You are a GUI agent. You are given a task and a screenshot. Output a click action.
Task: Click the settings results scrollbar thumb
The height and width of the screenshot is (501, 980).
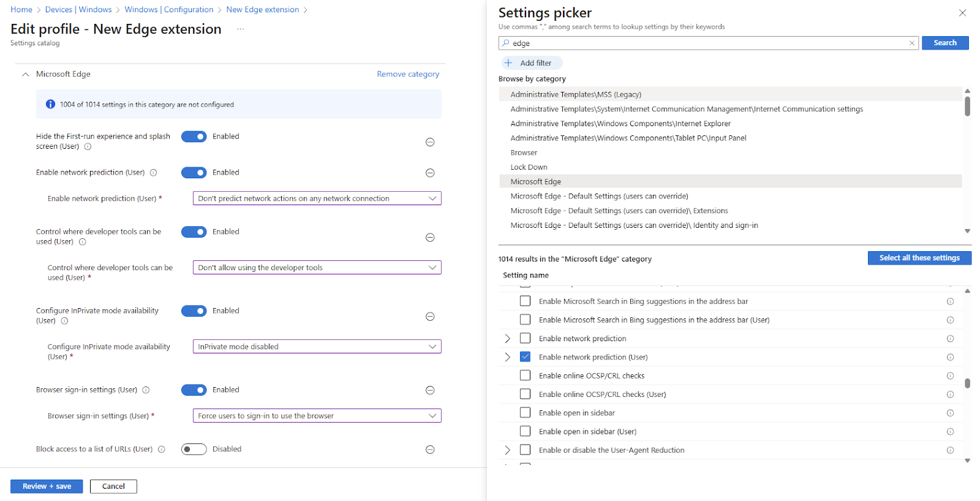click(x=967, y=383)
